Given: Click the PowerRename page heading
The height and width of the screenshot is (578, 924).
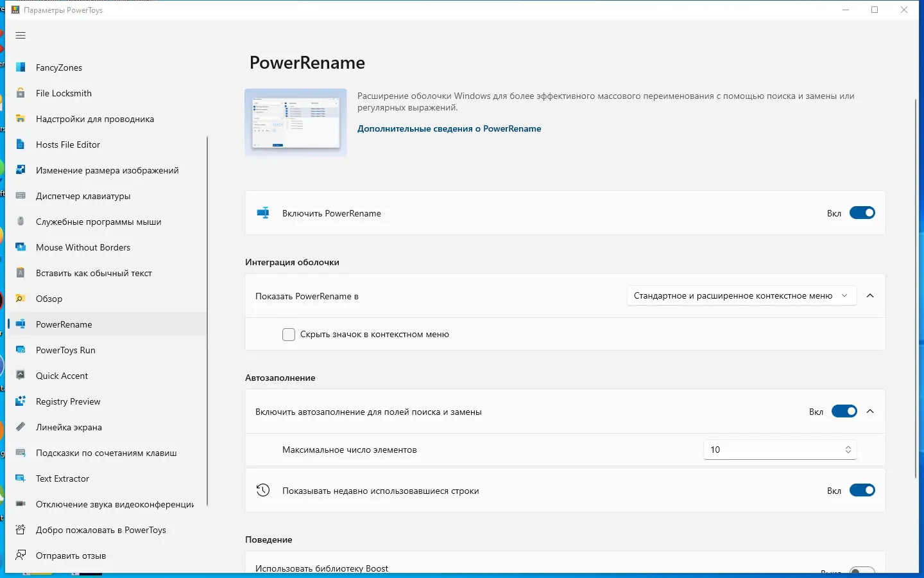Looking at the screenshot, I should tap(307, 63).
